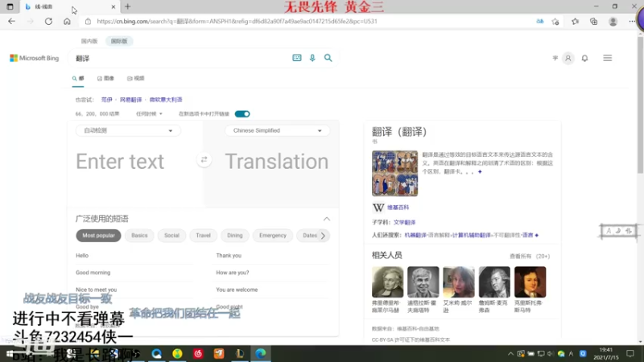Screen dimensions: 644x362
Task: Choose the You are welcome phrase
Action: 237,290
